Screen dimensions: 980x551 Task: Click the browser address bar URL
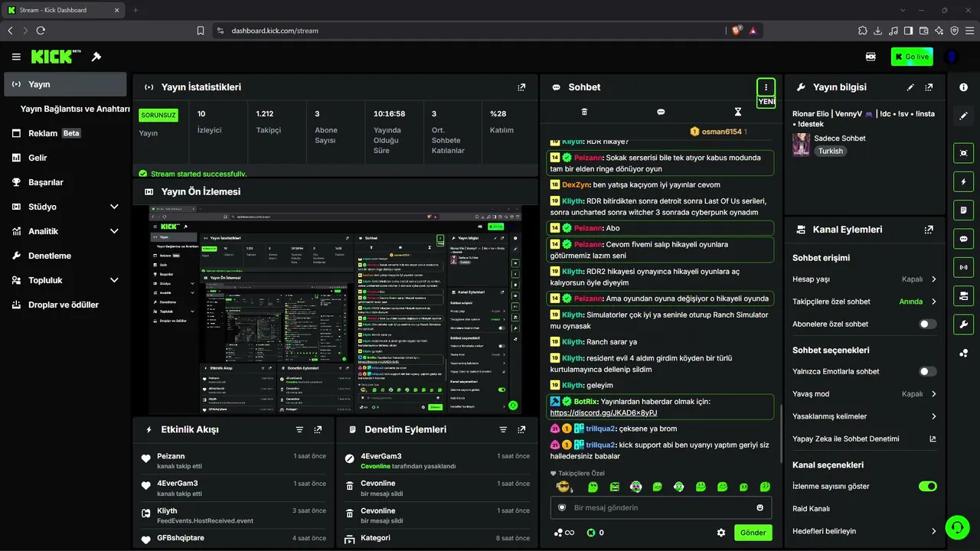[275, 31]
